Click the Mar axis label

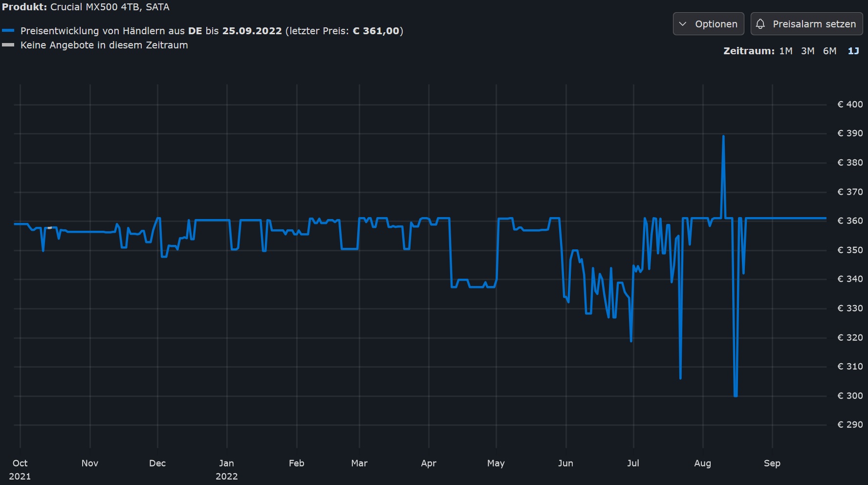[x=359, y=463]
